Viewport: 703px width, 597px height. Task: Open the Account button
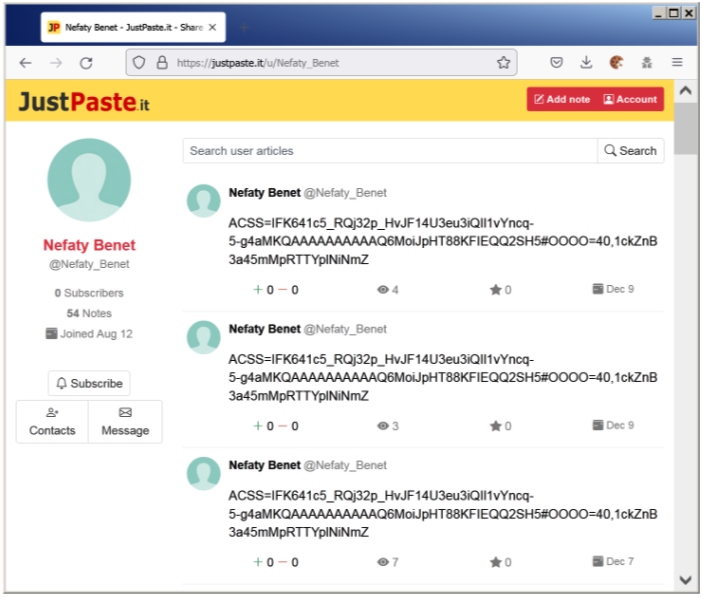click(x=630, y=100)
